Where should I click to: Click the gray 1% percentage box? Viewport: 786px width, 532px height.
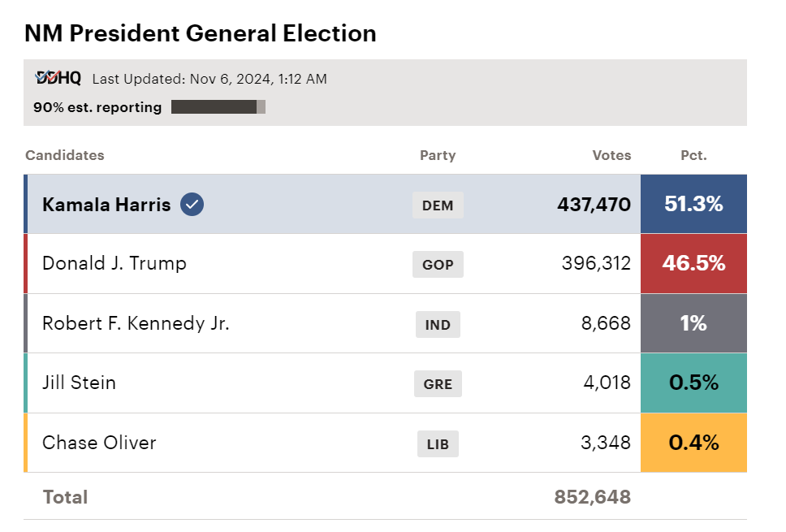693,323
